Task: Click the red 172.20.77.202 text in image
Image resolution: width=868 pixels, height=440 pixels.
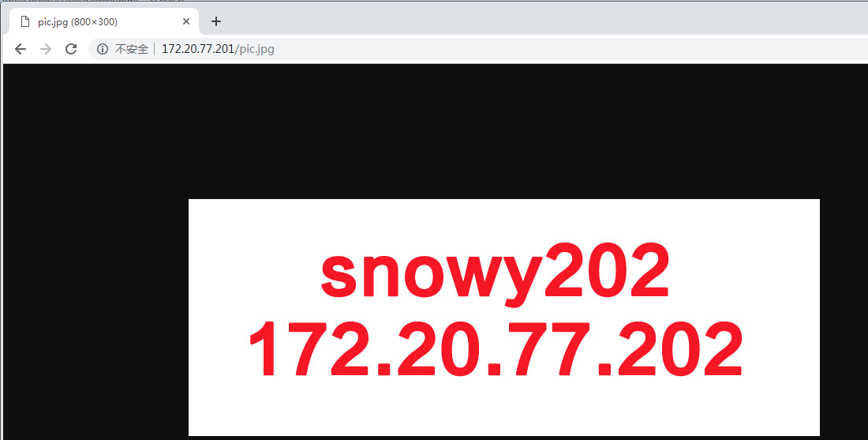Action: (x=496, y=350)
